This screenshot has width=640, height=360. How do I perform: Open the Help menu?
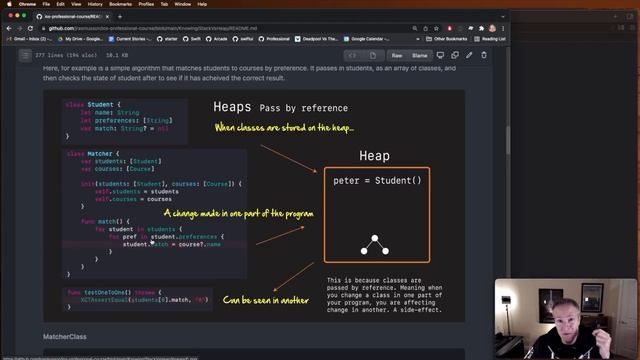[202, 4]
